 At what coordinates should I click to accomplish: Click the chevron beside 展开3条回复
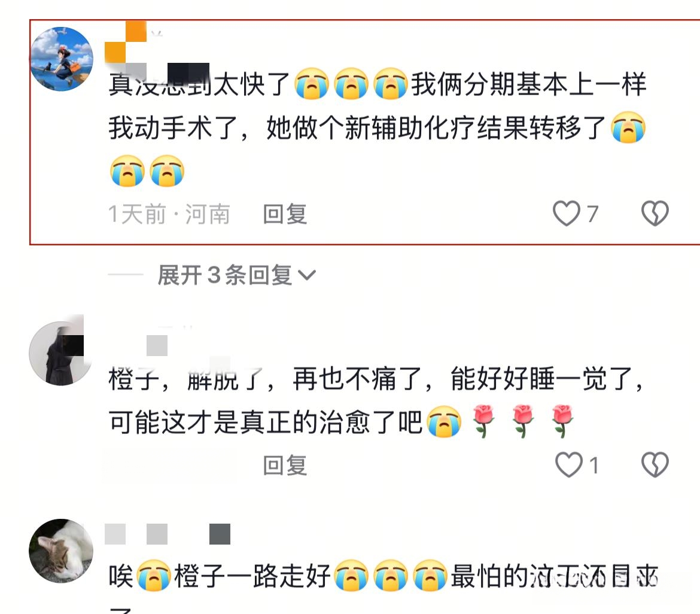[307, 275]
